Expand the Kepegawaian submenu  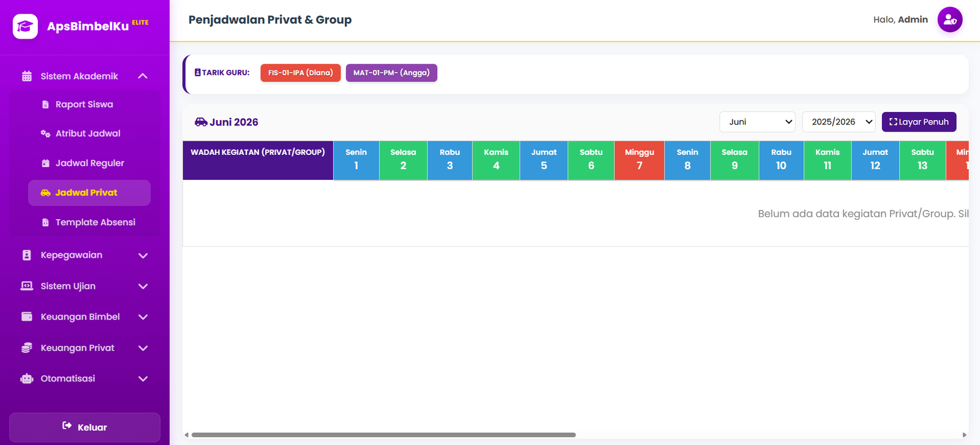pyautogui.click(x=143, y=255)
